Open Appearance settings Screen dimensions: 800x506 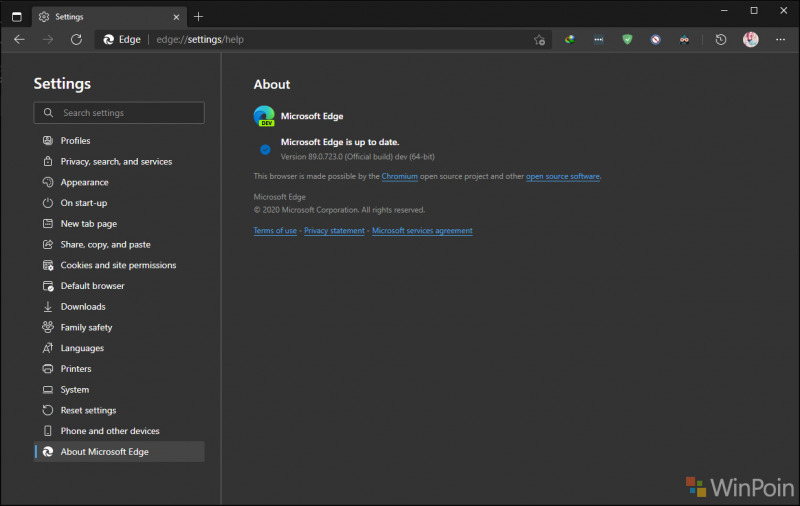[x=119, y=182]
